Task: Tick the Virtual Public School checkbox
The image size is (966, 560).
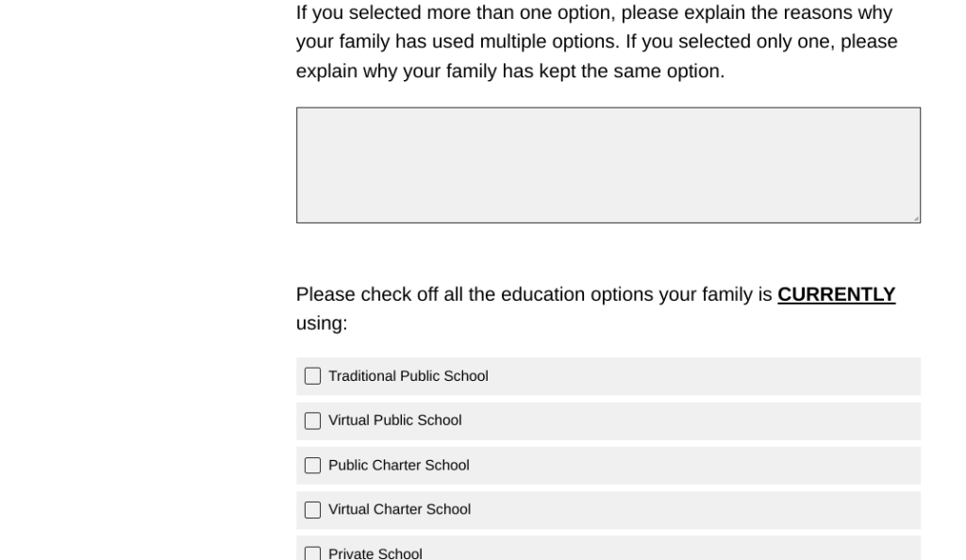Action: [313, 421]
